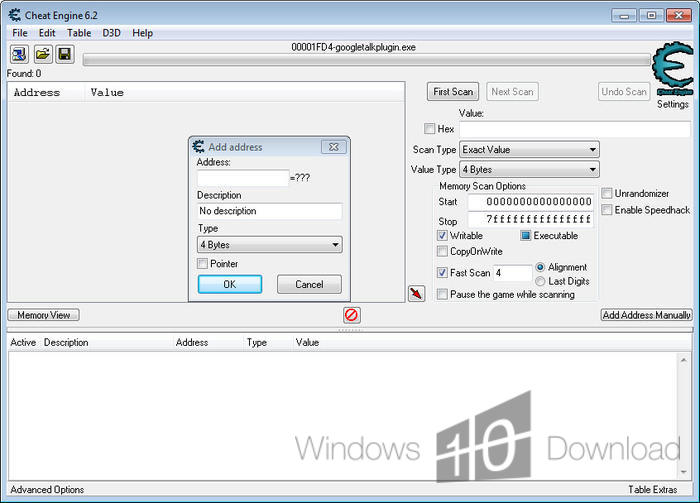Open the Type dropdown in Add address

[x=270, y=245]
